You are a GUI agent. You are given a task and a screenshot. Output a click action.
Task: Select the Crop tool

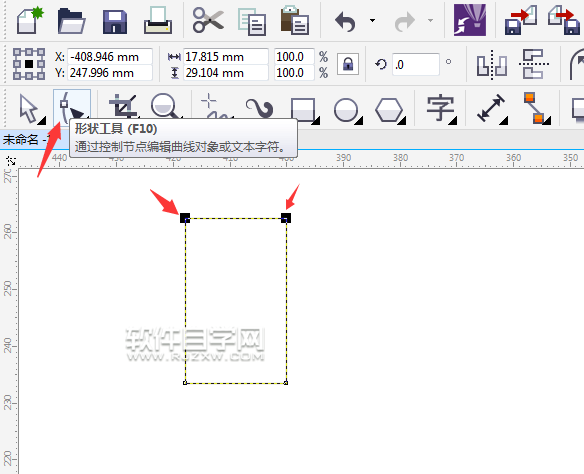[x=123, y=107]
